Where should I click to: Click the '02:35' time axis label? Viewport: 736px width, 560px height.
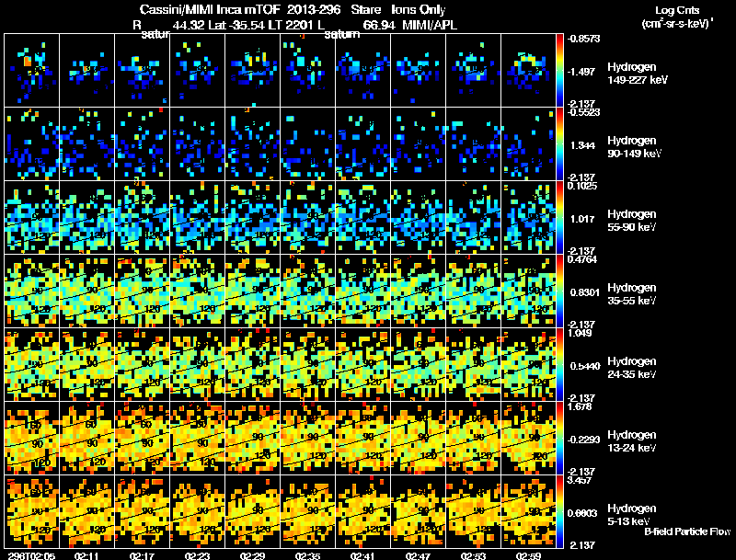307,556
